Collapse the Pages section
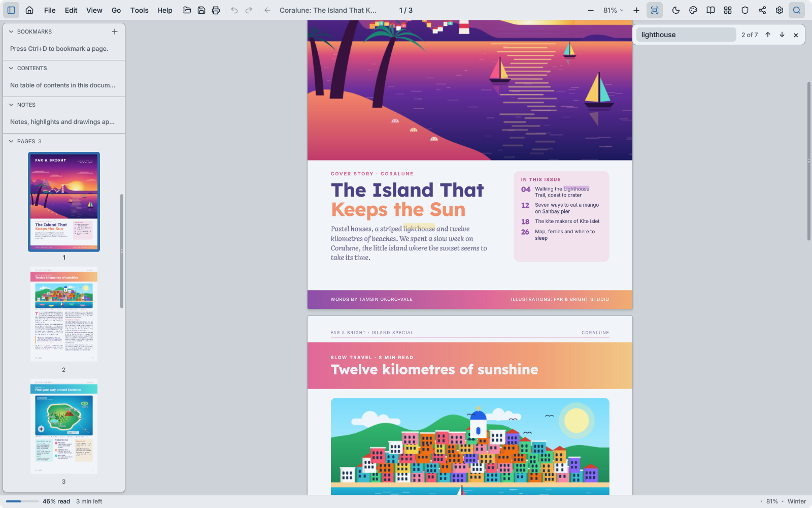The image size is (812, 508). point(11,141)
